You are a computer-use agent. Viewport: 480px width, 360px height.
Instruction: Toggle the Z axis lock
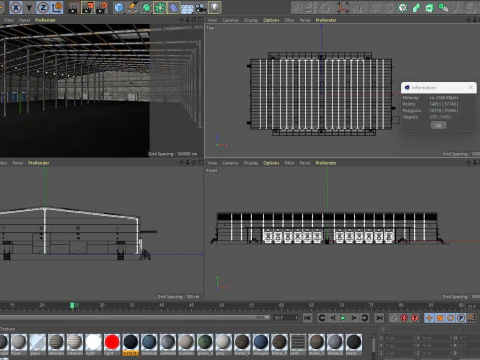coord(43,7)
